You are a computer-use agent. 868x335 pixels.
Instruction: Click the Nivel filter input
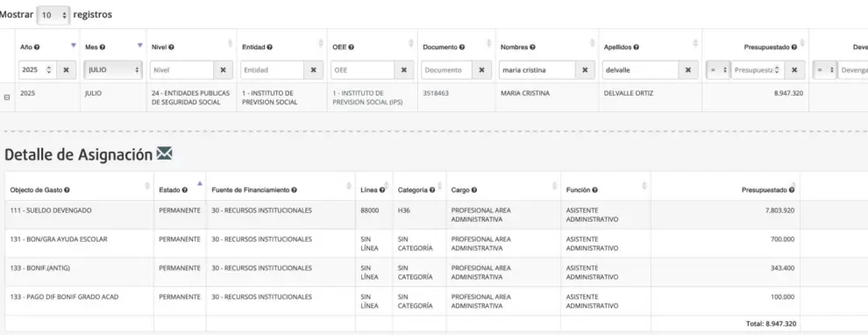click(x=182, y=70)
